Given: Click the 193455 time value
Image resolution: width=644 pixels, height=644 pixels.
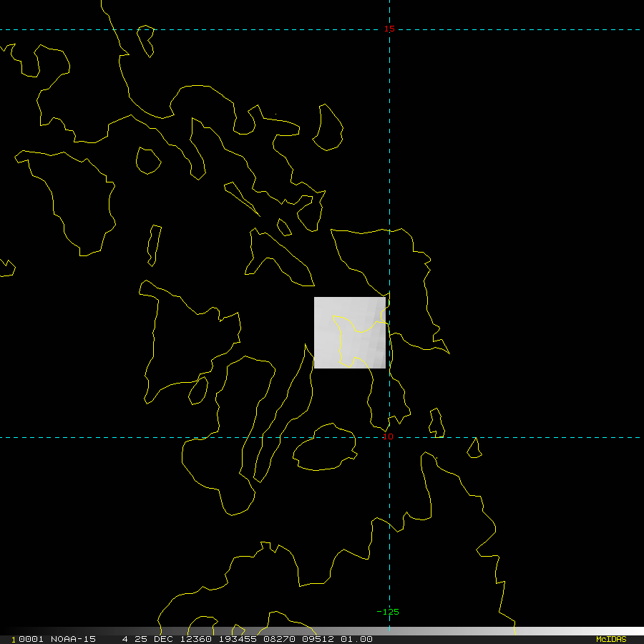Looking at the screenshot, I should click(x=233, y=639).
